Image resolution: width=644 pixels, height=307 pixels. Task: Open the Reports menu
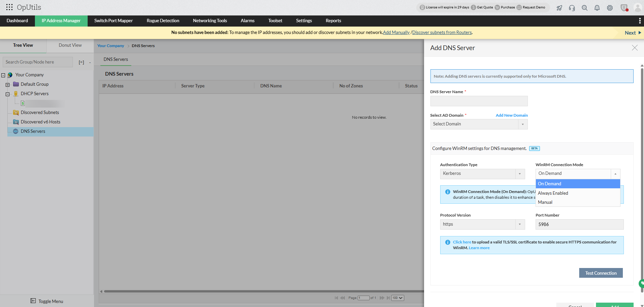pos(333,21)
